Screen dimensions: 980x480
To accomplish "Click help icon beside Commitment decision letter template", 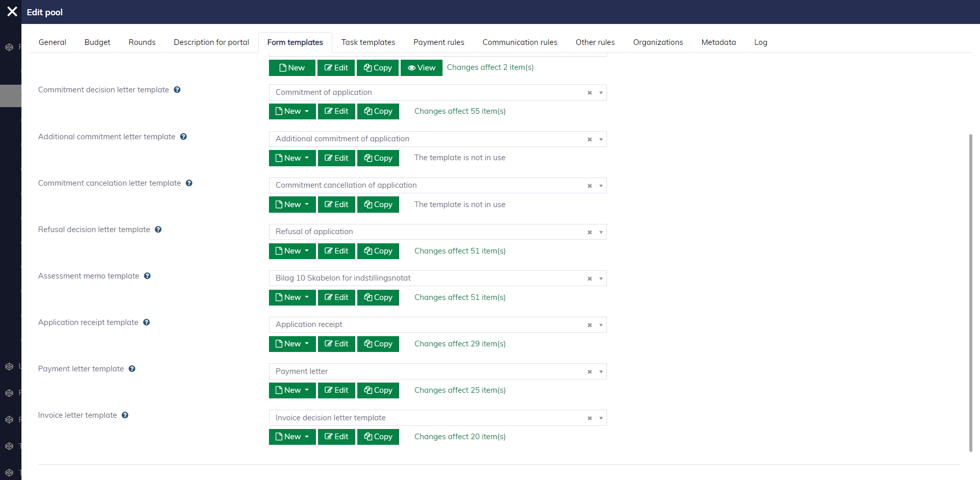I will click(177, 90).
